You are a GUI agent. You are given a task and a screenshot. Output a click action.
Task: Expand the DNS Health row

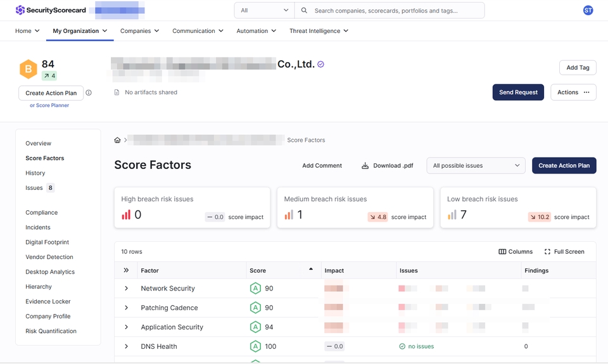point(126,346)
